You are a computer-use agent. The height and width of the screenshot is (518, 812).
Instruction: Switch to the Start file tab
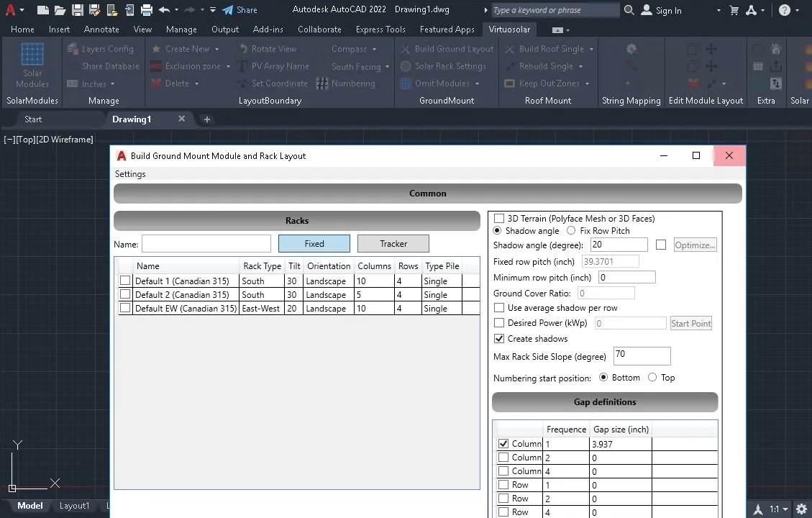33,119
